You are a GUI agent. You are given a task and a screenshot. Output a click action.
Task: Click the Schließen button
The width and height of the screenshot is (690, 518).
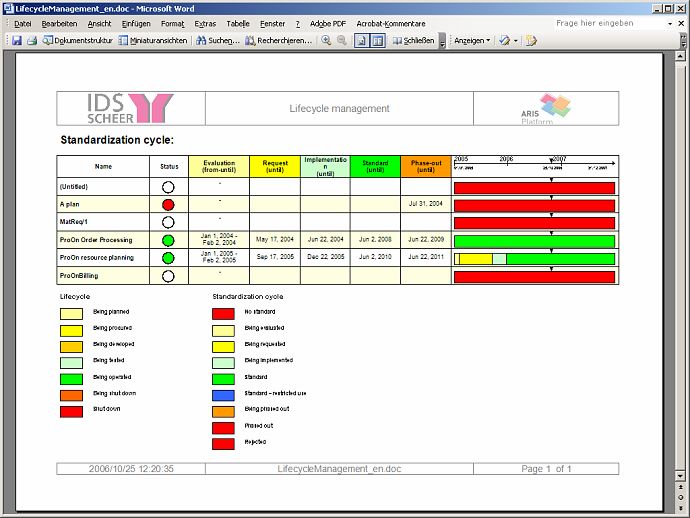pyautogui.click(x=413, y=41)
